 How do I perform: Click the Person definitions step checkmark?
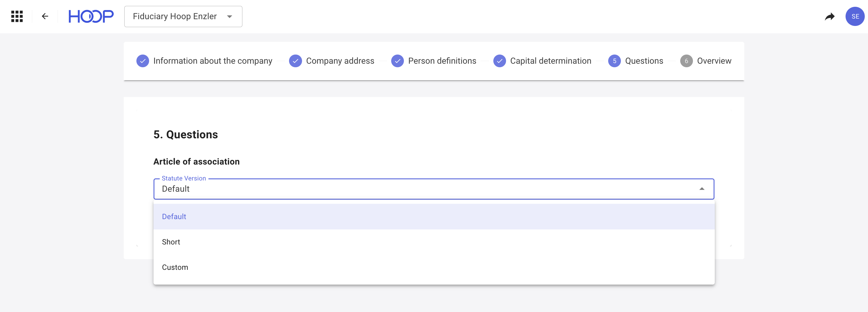tap(397, 61)
